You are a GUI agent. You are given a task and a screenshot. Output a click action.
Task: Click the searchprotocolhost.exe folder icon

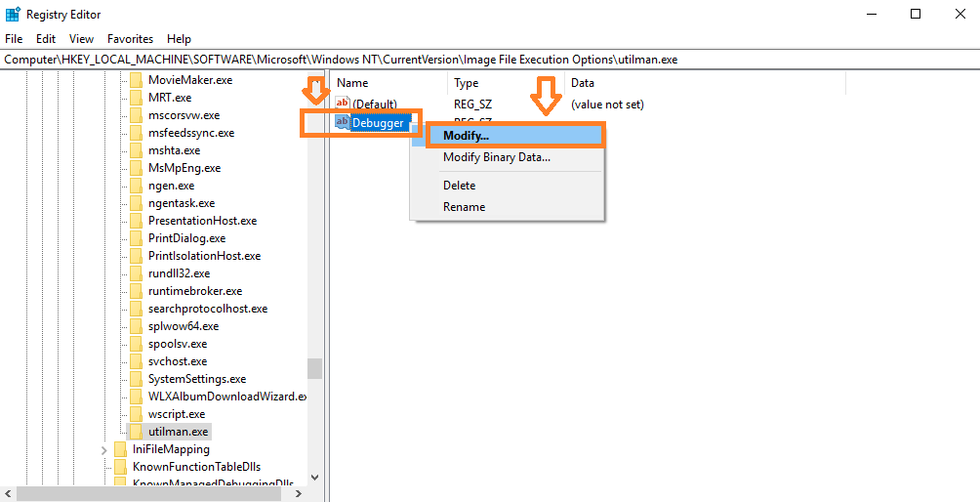click(136, 309)
